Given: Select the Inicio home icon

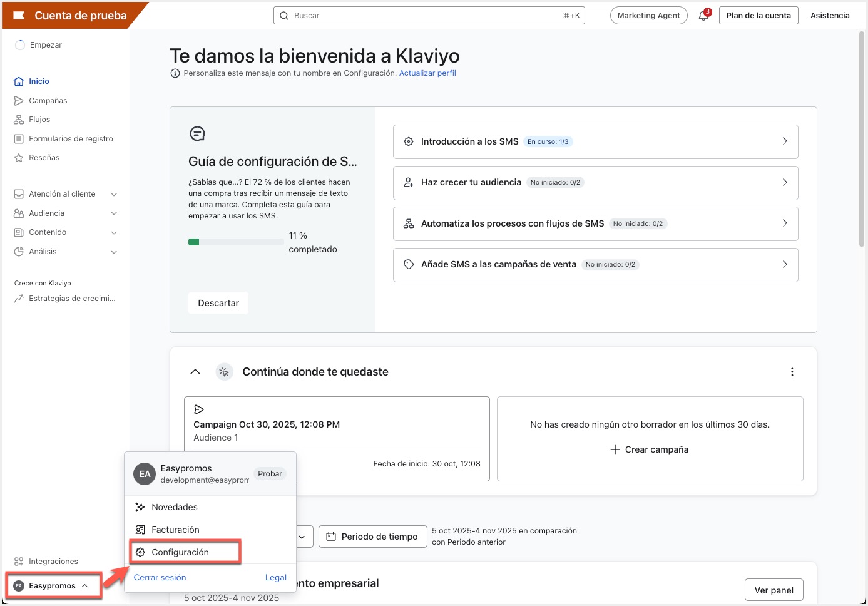Looking at the screenshot, I should (x=18, y=81).
